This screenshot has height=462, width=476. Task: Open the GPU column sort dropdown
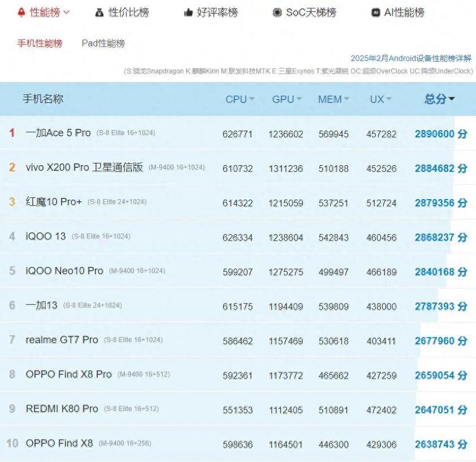tap(299, 99)
